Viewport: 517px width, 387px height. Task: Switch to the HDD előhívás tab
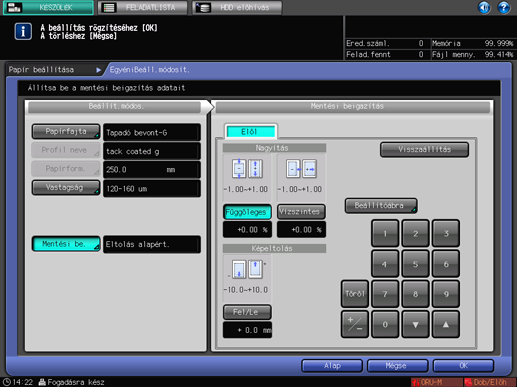tap(237, 7)
